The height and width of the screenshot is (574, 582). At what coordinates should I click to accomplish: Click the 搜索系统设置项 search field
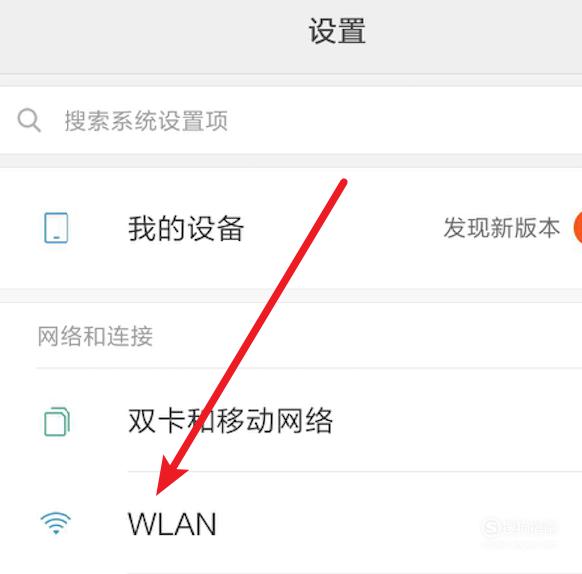coord(291,120)
